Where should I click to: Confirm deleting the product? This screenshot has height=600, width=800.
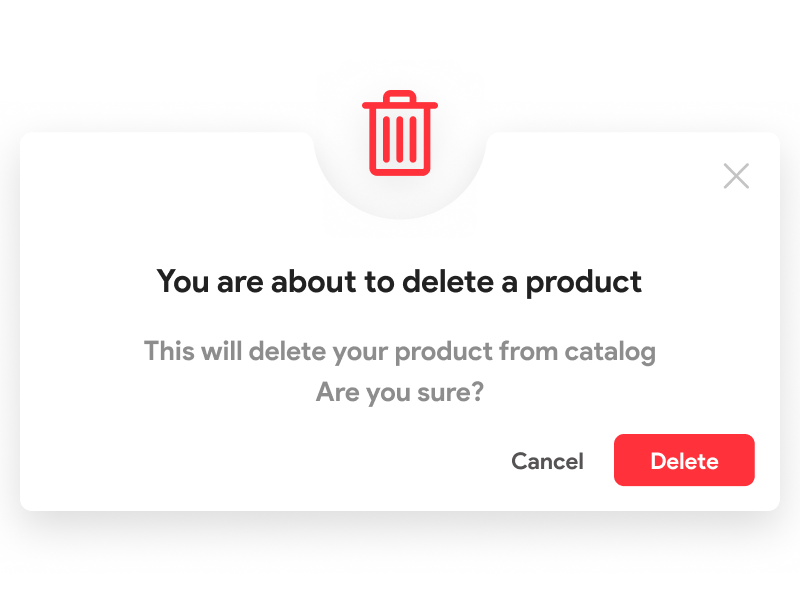(x=684, y=460)
